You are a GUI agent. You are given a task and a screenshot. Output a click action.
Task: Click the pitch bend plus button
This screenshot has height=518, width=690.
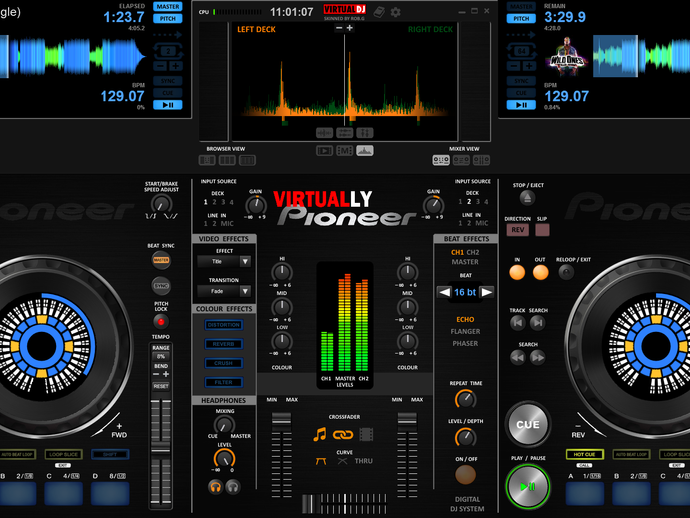point(166,374)
